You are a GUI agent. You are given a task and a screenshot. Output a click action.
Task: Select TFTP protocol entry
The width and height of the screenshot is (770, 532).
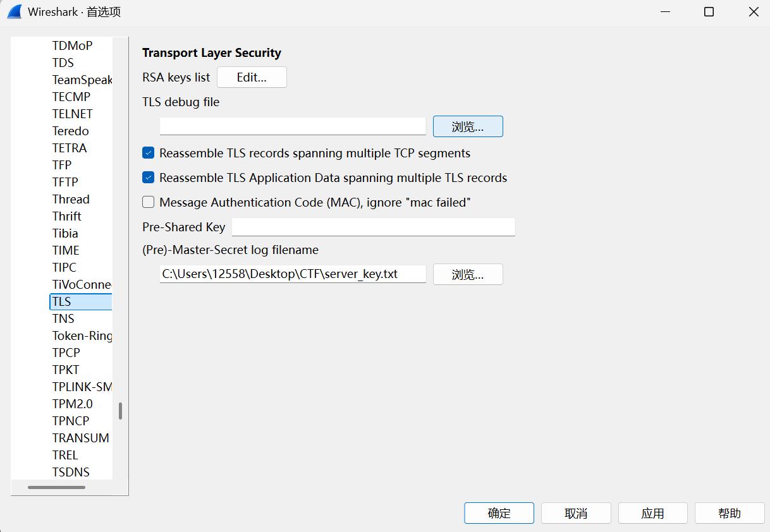pyautogui.click(x=66, y=182)
